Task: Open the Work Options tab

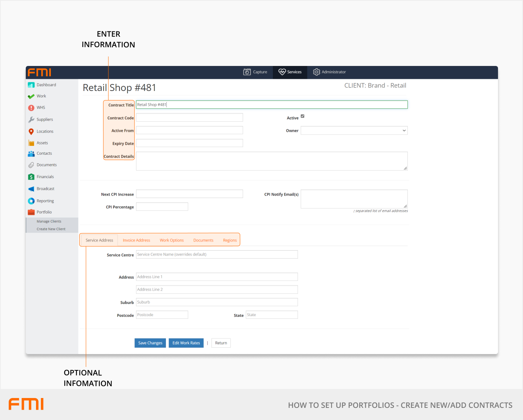Action: [x=172, y=240]
